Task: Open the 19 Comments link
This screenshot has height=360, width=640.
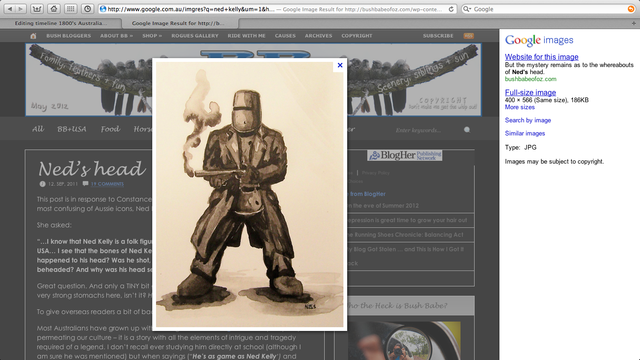Action: pyautogui.click(x=107, y=184)
